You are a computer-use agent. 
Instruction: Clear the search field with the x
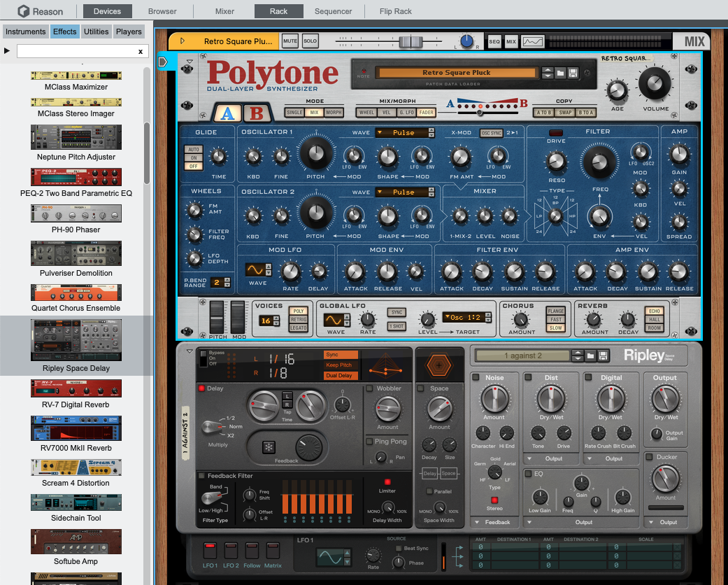(x=140, y=52)
